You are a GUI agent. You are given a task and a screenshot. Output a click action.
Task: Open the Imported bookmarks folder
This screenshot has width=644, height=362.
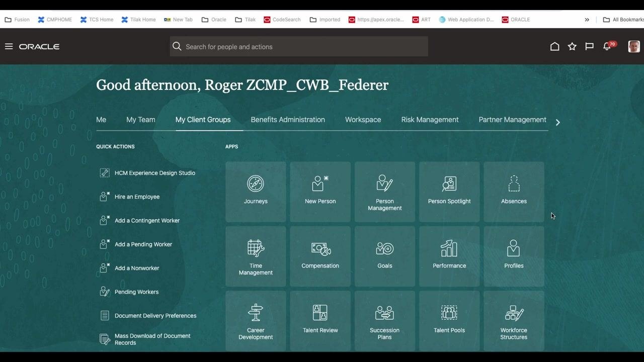click(x=325, y=20)
